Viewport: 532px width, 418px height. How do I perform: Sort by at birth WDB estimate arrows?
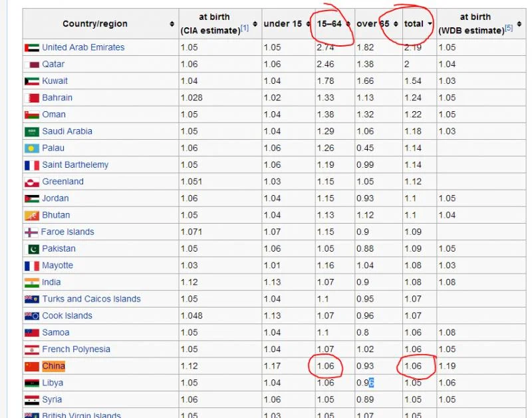[519, 24]
